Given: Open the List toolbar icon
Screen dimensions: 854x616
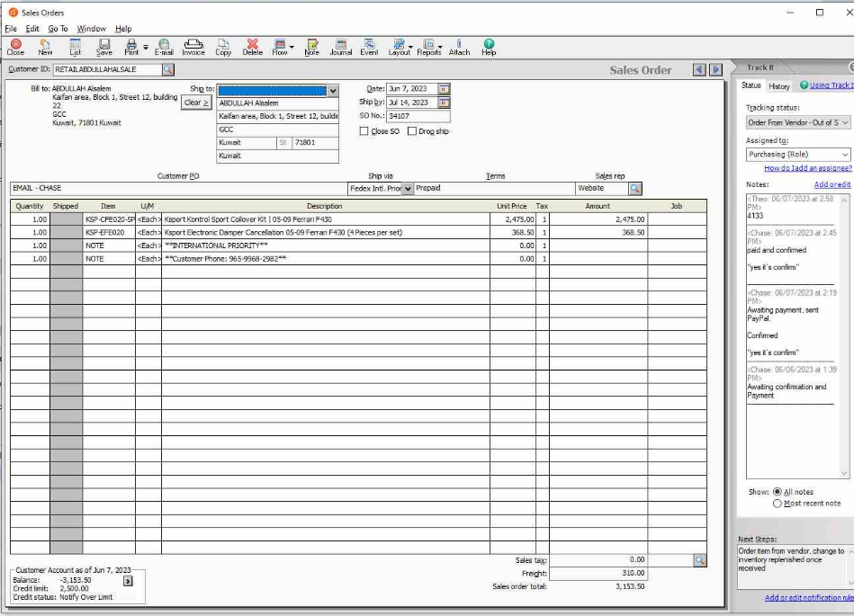Looking at the screenshot, I should pyautogui.click(x=76, y=48).
